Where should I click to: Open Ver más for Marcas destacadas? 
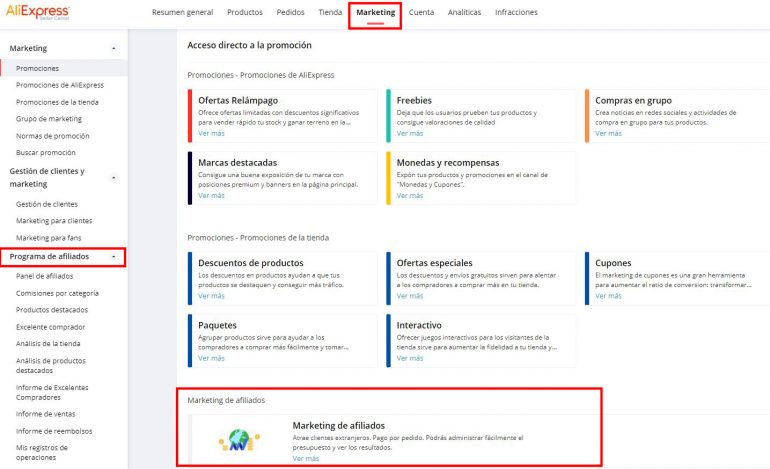point(211,195)
